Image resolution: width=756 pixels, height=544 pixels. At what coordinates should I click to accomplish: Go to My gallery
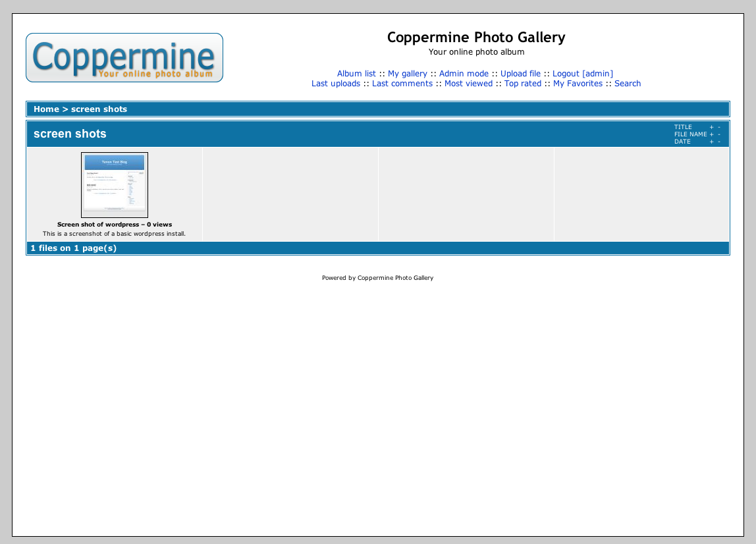point(407,74)
